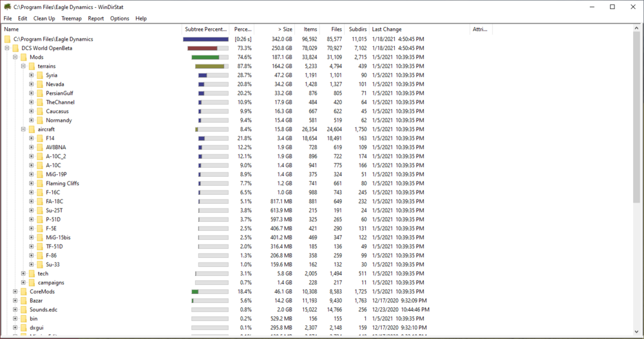Click the scrollbar down arrow

point(637,332)
